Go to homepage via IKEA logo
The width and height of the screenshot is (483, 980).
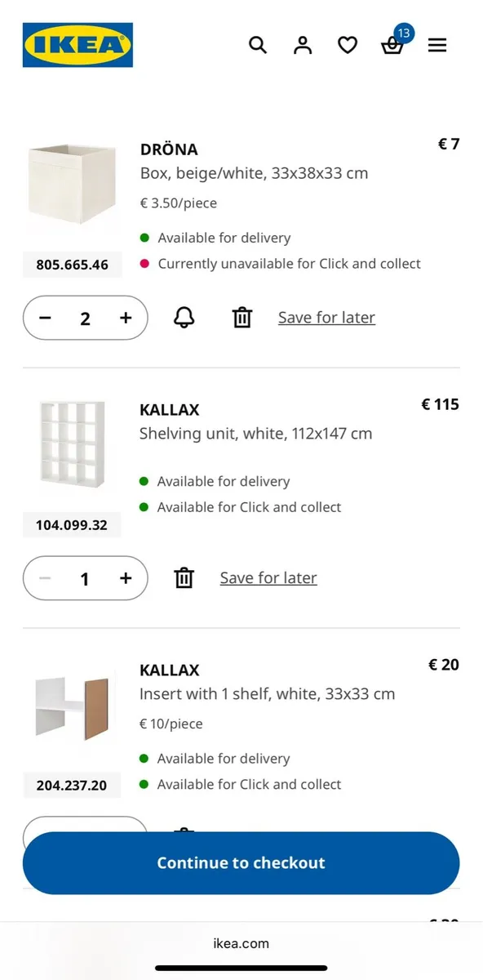[78, 45]
